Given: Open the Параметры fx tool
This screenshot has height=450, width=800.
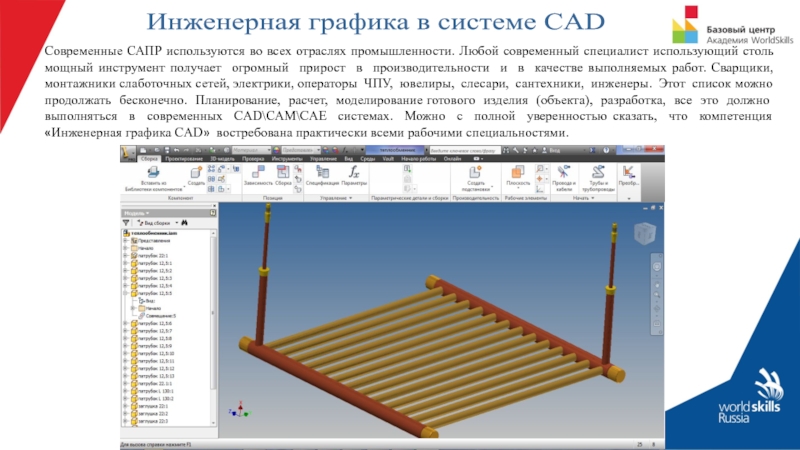Looking at the screenshot, I should 354,176.
